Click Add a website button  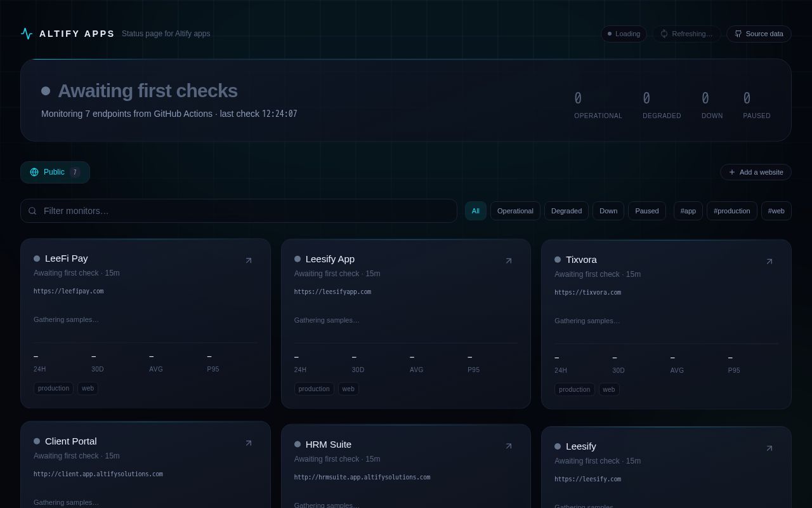point(756,172)
